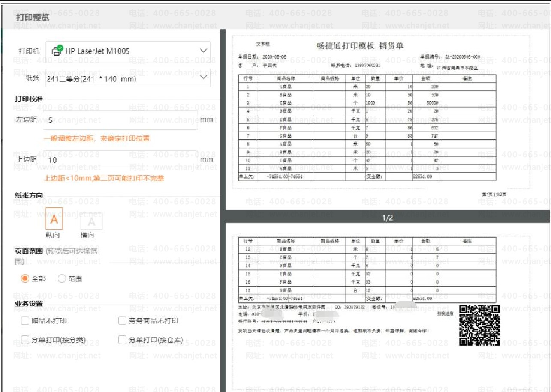Viewport: 551px width, 392px height.
Task: Toggle the 分单打印(按仓库) checkbox
Action: tap(122, 340)
